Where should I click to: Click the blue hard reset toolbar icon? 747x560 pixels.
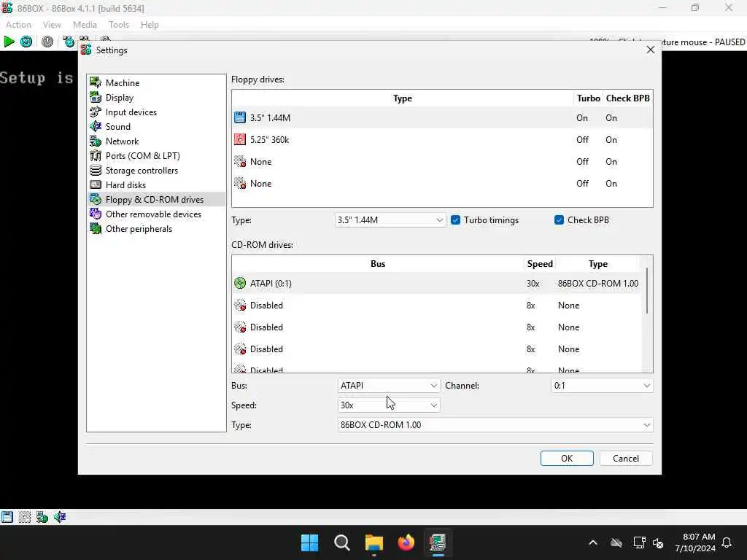click(26, 42)
